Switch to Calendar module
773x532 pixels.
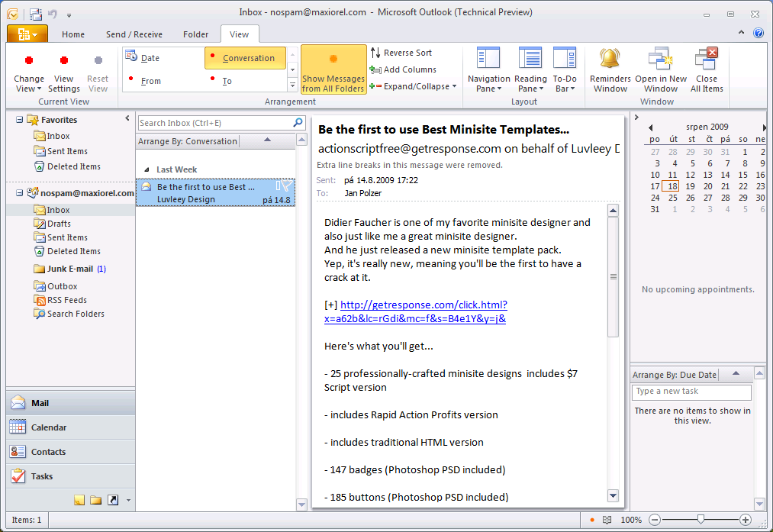pos(70,427)
